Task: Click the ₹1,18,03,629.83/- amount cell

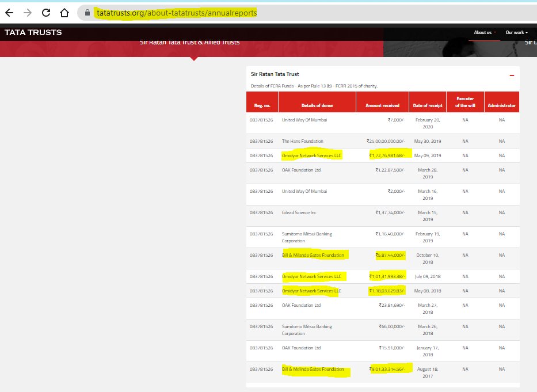Action: coord(387,291)
